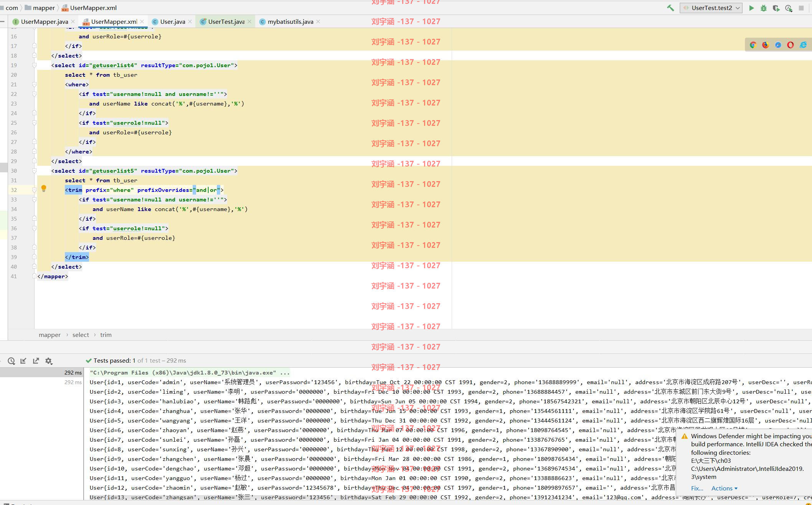Click the Build project hammer icon
Image resolution: width=812 pixels, height=505 pixels.
670,8
